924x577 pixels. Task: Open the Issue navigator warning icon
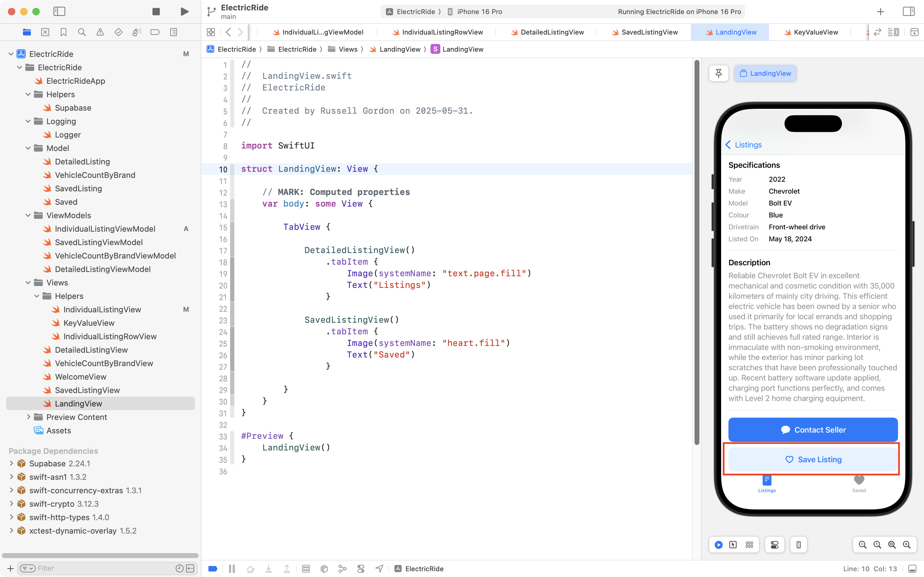pyautogui.click(x=100, y=32)
